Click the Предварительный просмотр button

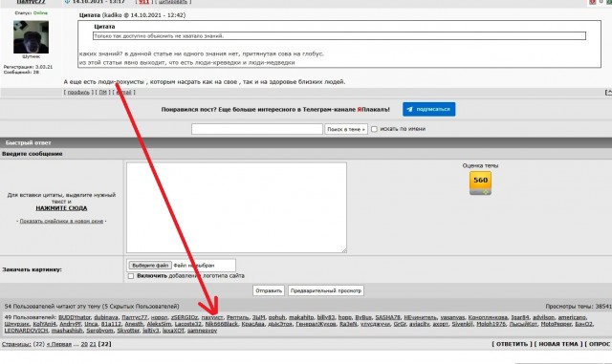[326, 290]
